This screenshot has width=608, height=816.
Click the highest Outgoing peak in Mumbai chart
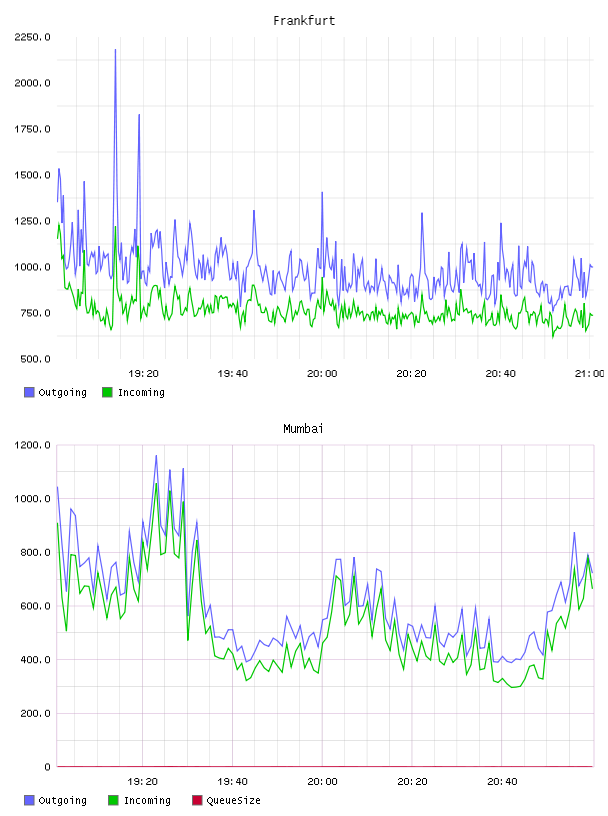coord(156,456)
